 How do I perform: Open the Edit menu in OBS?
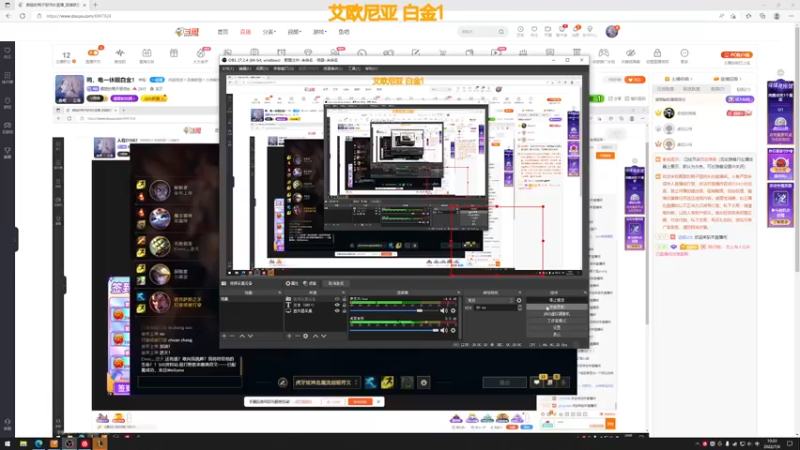[245, 68]
